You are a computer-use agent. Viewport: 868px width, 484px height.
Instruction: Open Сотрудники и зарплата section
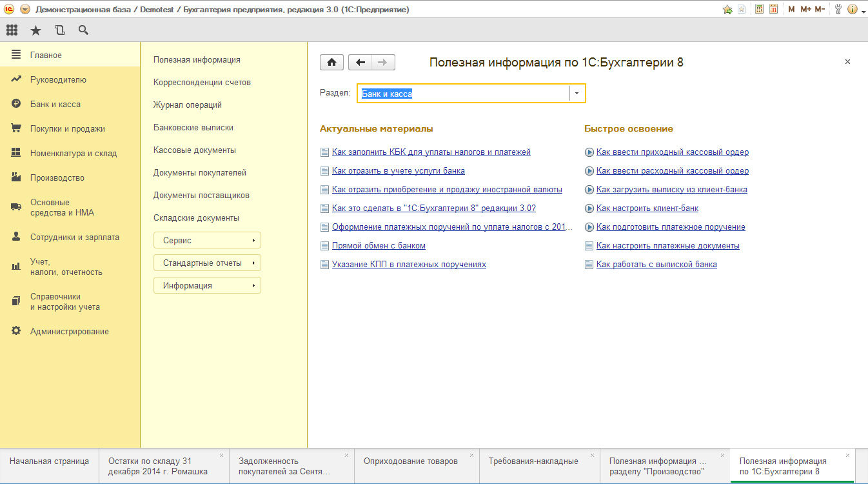point(70,237)
